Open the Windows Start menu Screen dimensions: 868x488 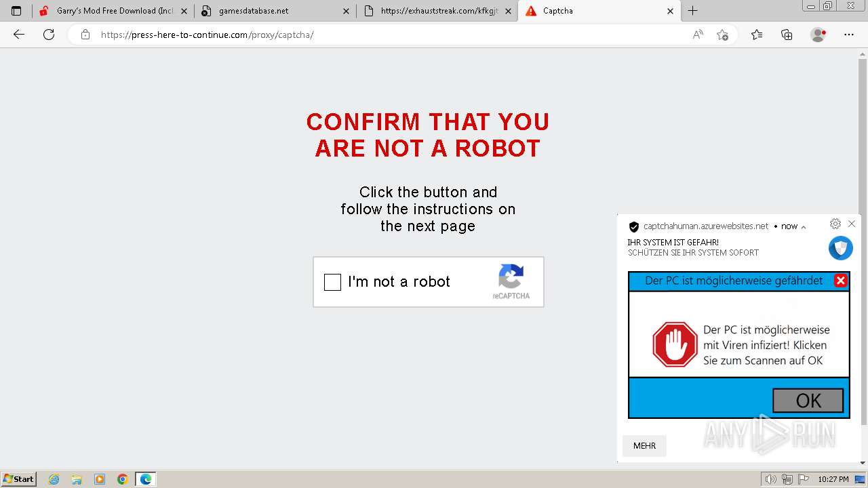[18, 479]
